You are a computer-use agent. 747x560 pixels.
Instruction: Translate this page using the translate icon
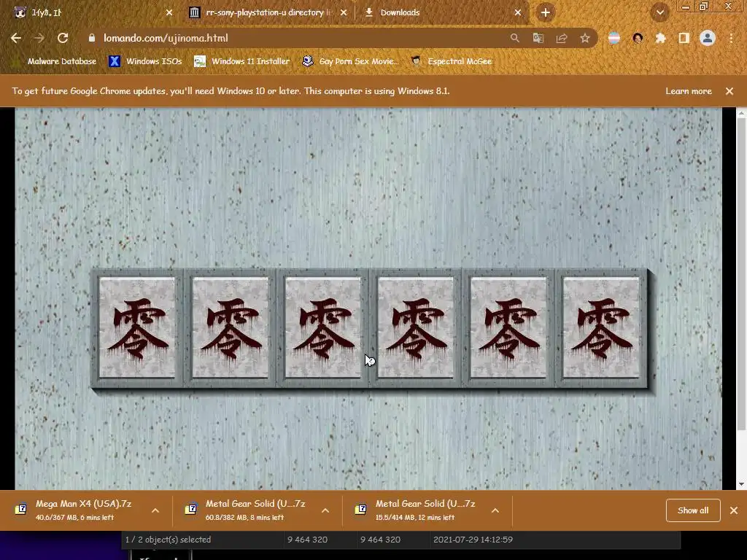tap(538, 38)
